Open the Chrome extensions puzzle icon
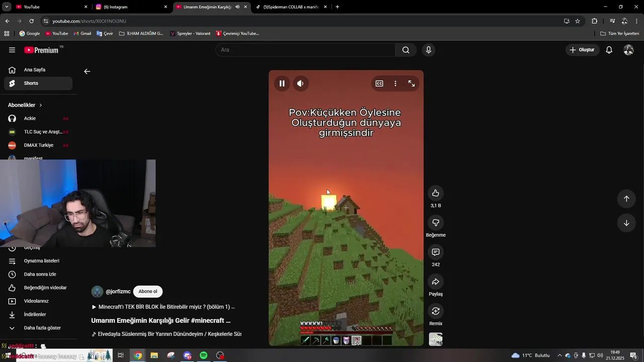The height and width of the screenshot is (362, 644). (x=594, y=21)
